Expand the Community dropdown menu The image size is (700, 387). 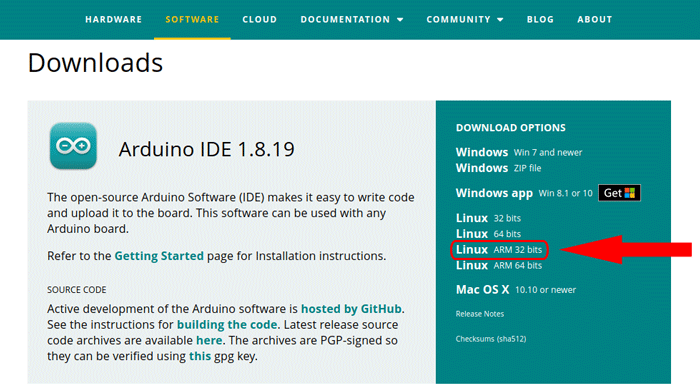pyautogui.click(x=465, y=20)
